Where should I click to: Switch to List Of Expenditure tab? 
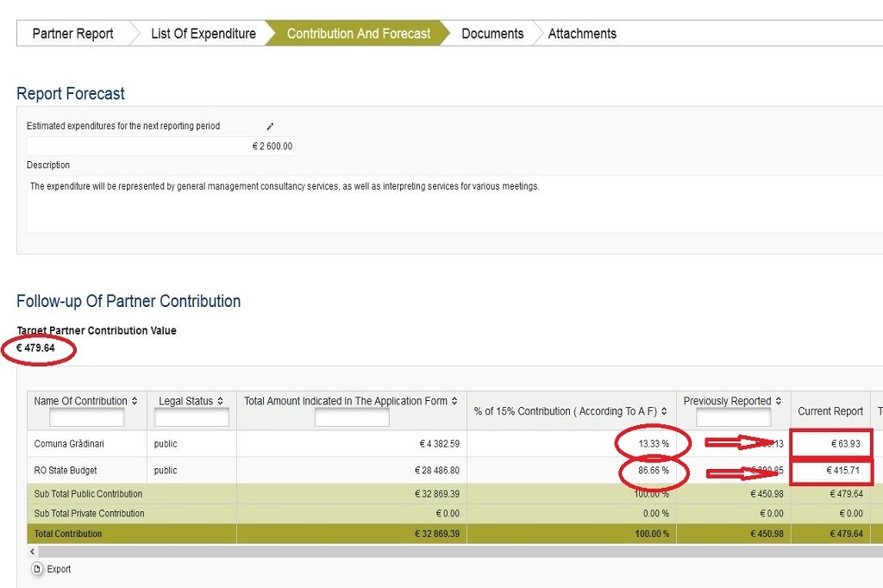(203, 34)
